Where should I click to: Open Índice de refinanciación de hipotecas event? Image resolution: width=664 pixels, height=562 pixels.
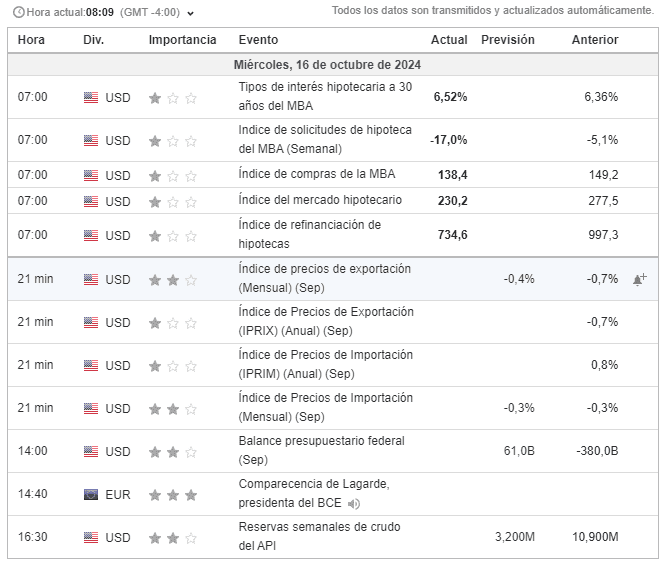click(x=310, y=234)
